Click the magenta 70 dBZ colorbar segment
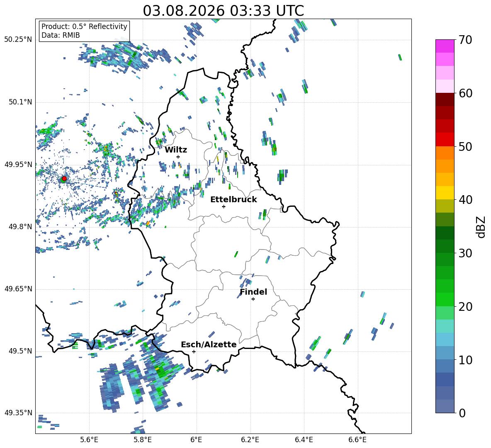The image size is (491, 448). [x=445, y=46]
